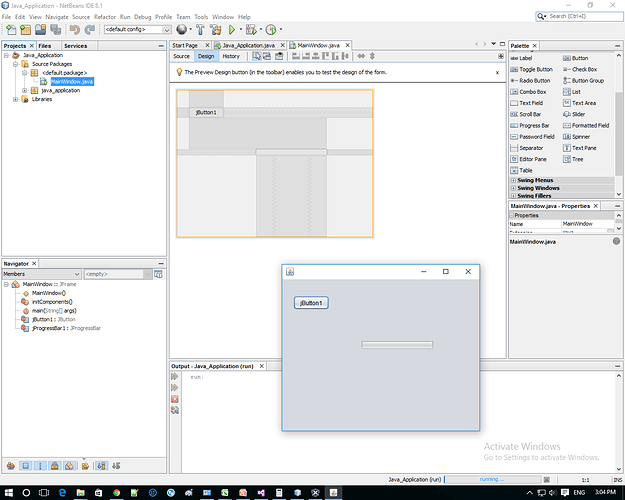Click the New Project toolbar icon

click(x=26, y=30)
